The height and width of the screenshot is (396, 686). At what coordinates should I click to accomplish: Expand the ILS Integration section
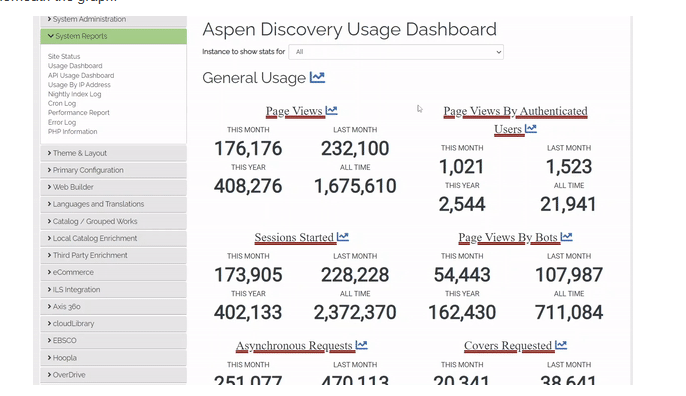(x=113, y=290)
